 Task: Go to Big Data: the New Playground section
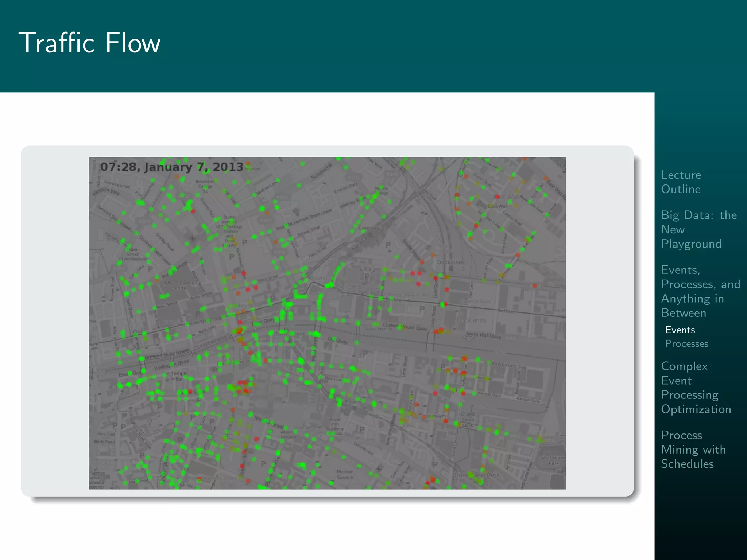698,229
